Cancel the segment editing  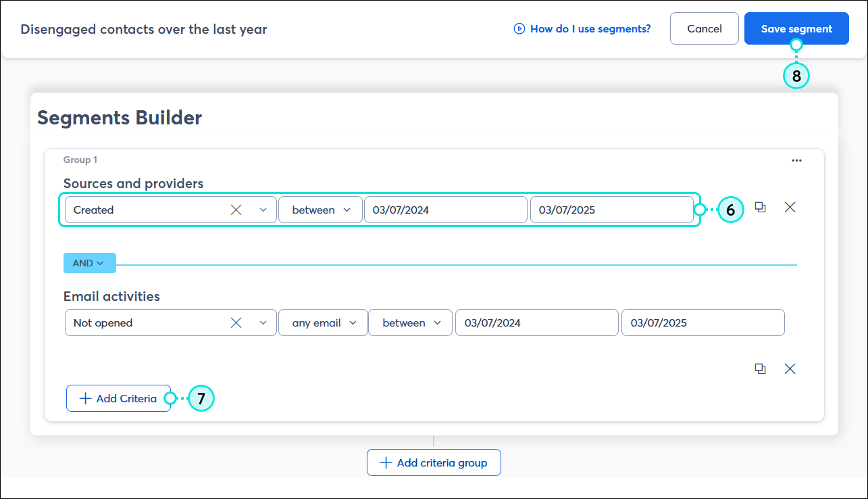(x=705, y=28)
